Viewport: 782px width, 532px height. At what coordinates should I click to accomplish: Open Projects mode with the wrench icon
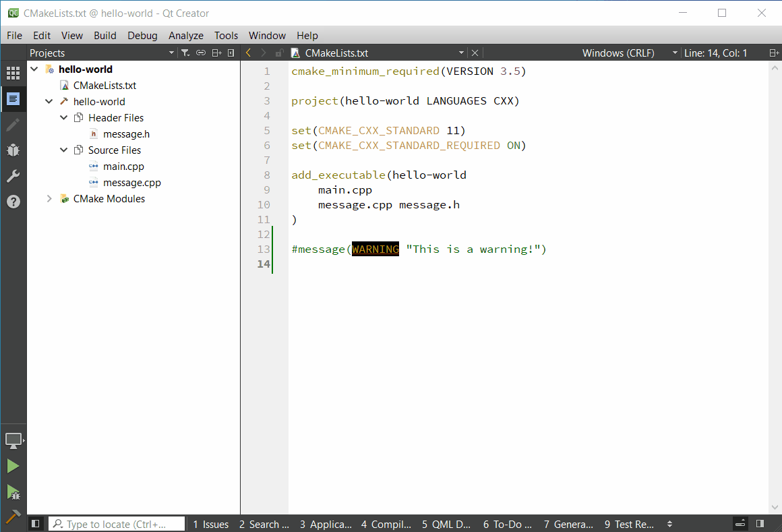click(13, 176)
